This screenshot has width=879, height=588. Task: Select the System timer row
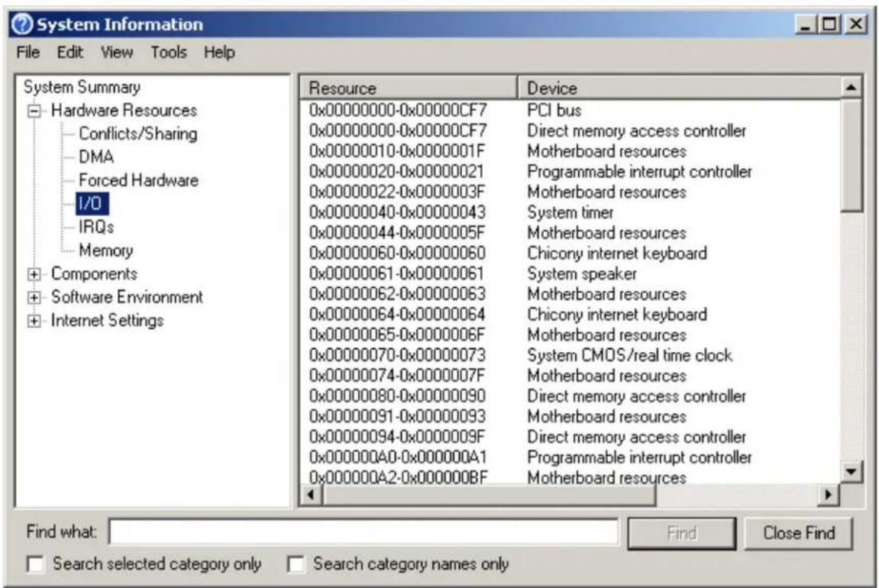[570, 212]
